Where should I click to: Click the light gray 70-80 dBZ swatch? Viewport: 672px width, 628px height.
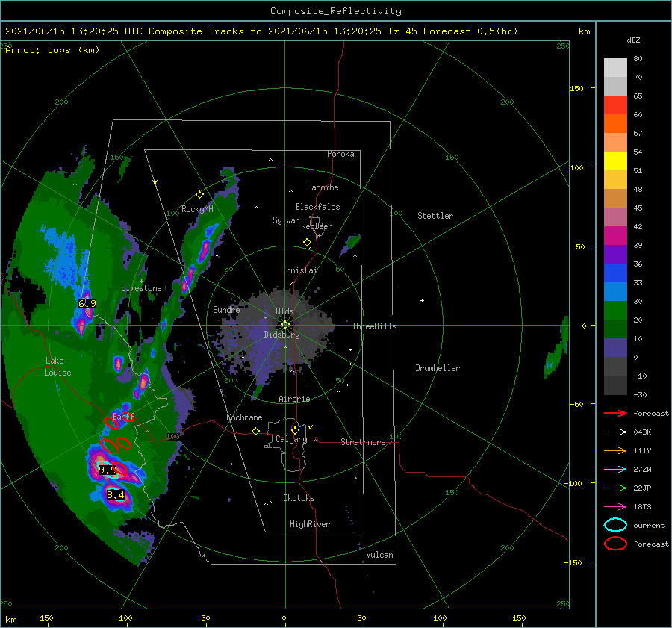[x=615, y=68]
